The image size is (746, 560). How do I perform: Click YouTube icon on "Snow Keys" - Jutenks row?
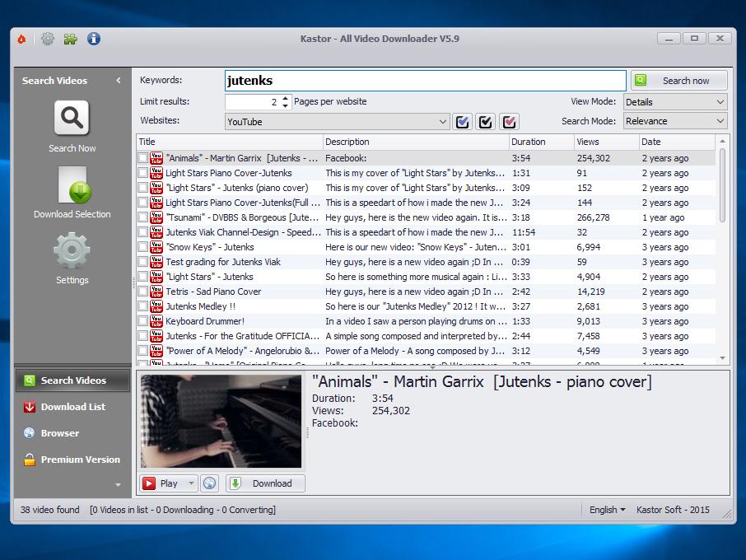(x=156, y=247)
